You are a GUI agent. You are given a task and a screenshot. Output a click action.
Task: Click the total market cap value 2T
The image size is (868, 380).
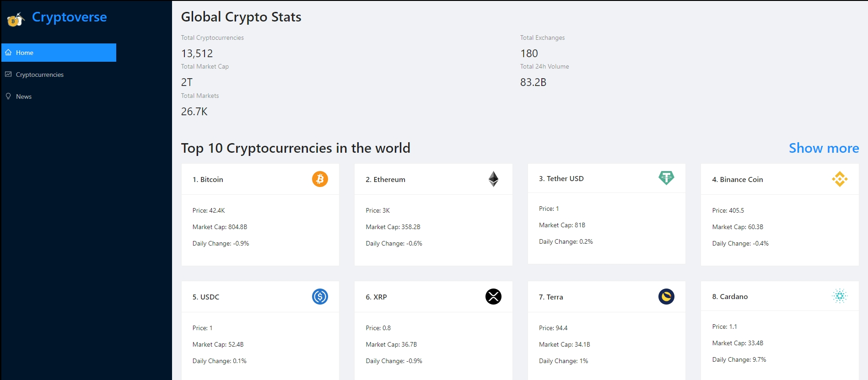click(187, 82)
